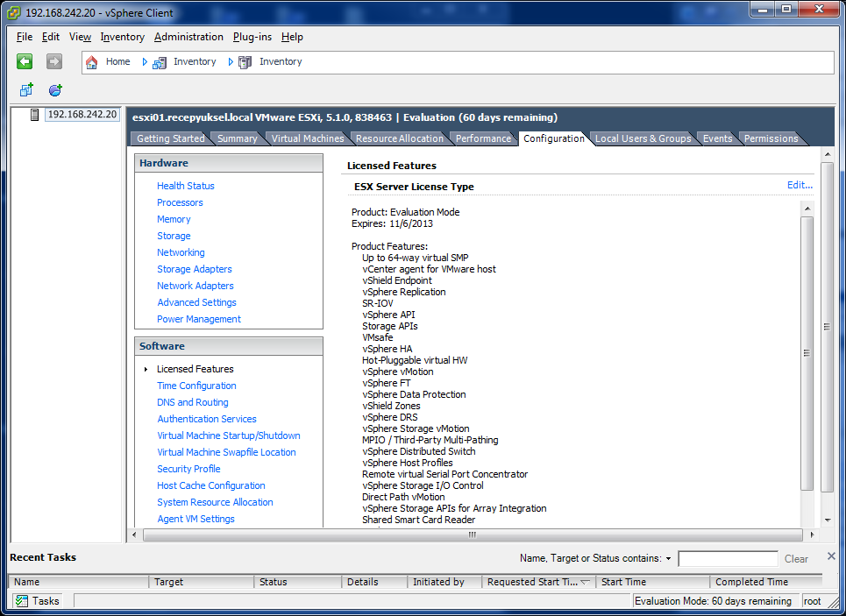846x616 pixels.
Task: Switch to Getting Started tab
Action: click(170, 138)
